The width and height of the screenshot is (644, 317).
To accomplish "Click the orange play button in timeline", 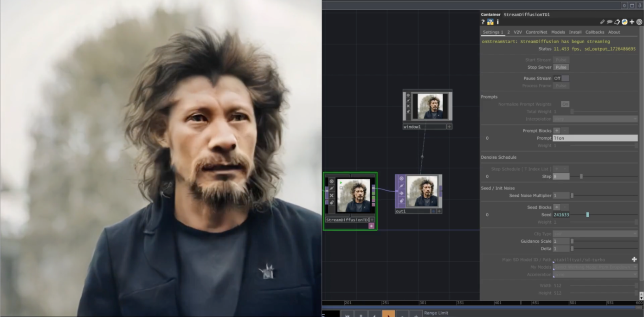I will point(388,314).
